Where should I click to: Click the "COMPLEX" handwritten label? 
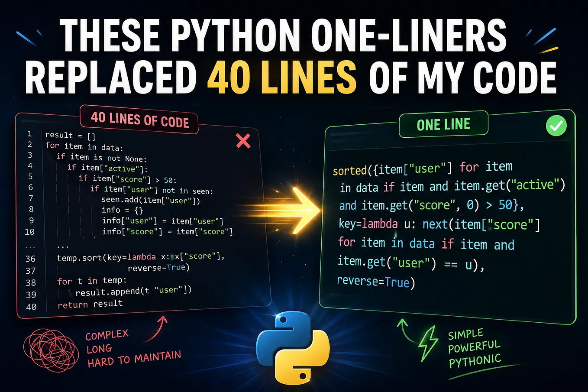click(x=107, y=335)
